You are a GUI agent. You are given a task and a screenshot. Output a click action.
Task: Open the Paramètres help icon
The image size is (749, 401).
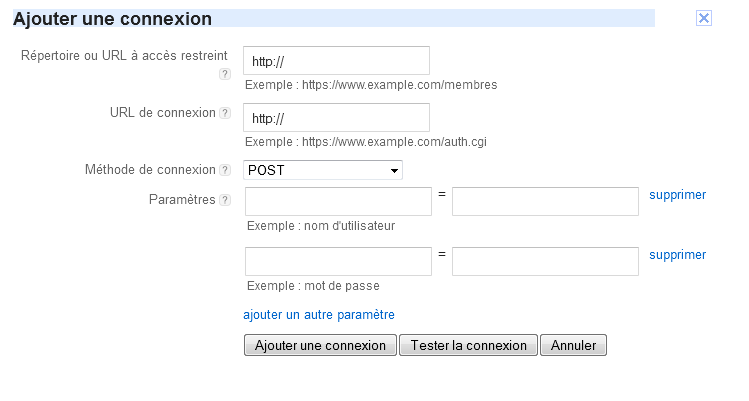pyautogui.click(x=225, y=200)
